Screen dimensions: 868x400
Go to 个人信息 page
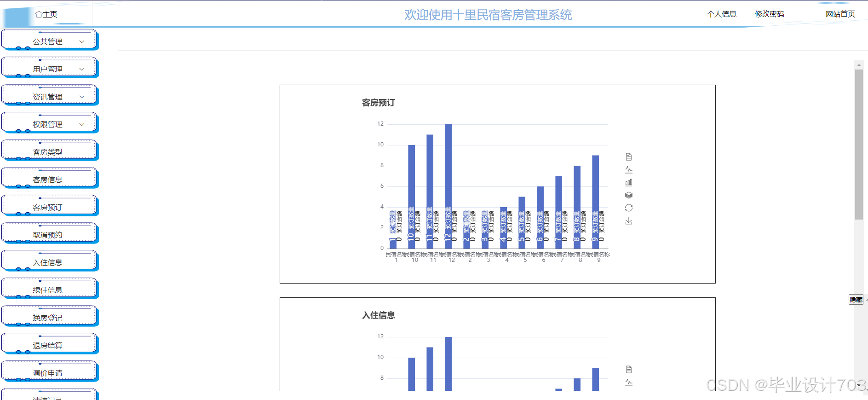[x=722, y=14]
